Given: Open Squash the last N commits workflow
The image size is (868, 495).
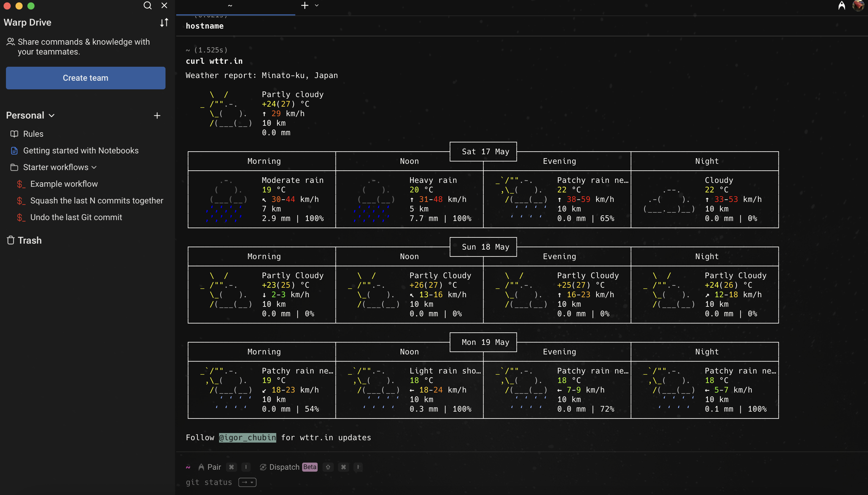Looking at the screenshot, I should tap(96, 200).
